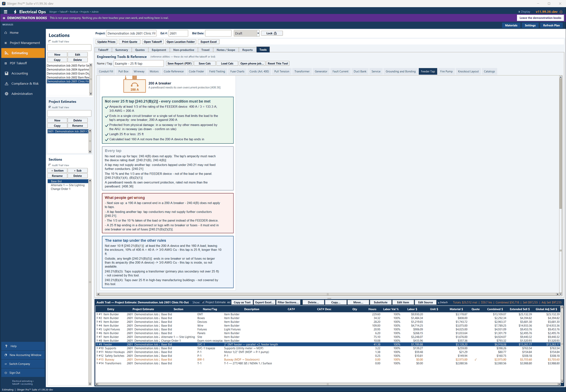Open PDF Takeoff via its sidebar icon
Screen dimensions: 566x392
(x=6, y=63)
